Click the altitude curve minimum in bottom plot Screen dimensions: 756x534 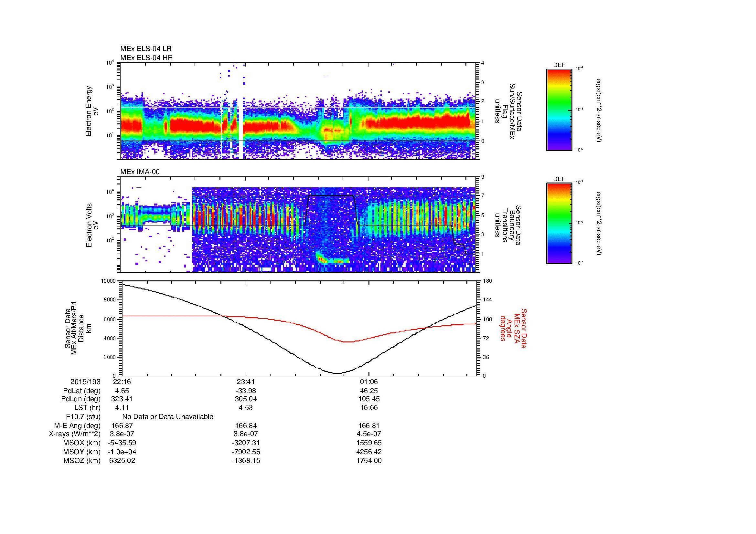point(337,373)
